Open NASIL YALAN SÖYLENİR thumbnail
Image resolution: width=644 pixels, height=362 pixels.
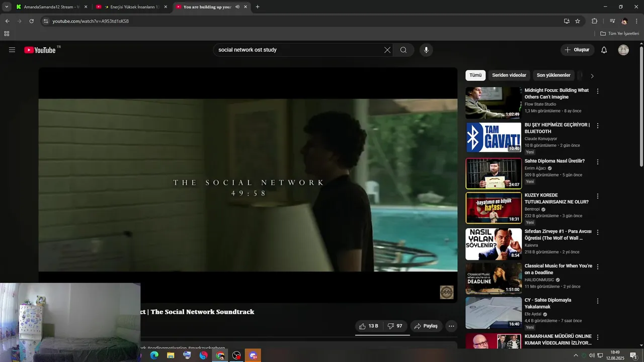[x=494, y=244]
